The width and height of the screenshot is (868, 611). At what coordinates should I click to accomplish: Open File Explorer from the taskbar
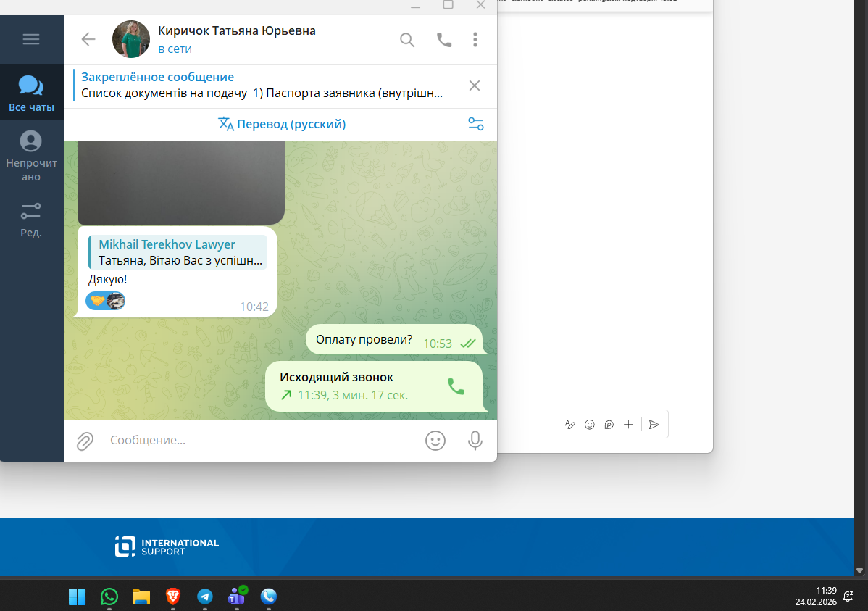click(141, 597)
